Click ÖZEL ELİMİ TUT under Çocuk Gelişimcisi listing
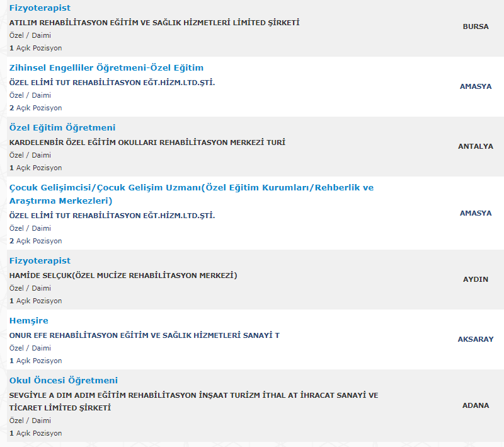 point(112,216)
